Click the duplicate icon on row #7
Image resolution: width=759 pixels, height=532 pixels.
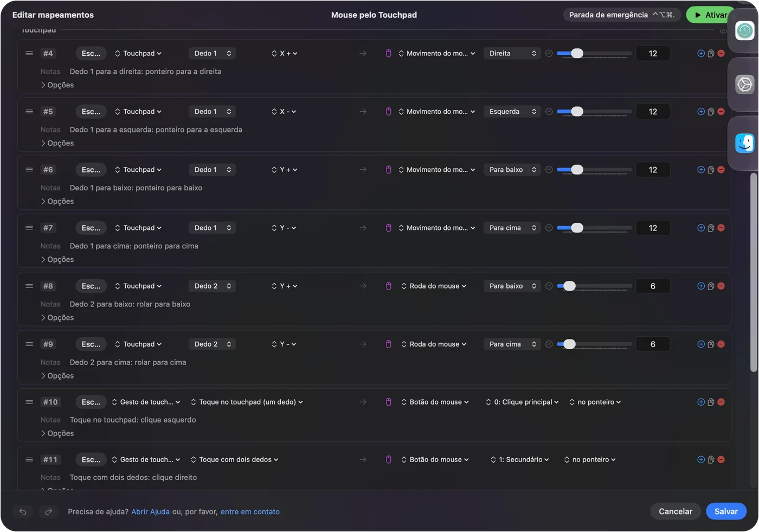coord(711,228)
